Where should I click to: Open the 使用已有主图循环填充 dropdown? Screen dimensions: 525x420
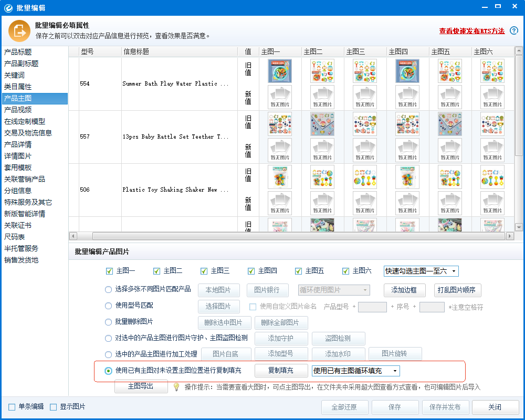[355, 371]
